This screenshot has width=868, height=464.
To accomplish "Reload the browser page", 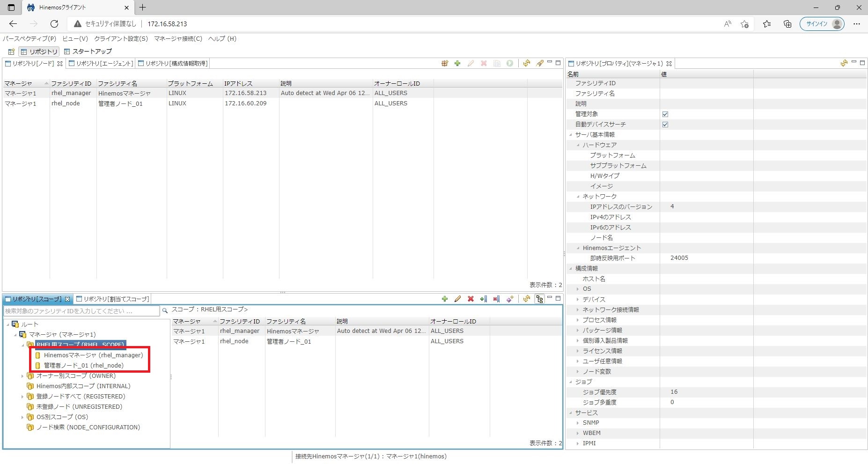I will pos(54,24).
